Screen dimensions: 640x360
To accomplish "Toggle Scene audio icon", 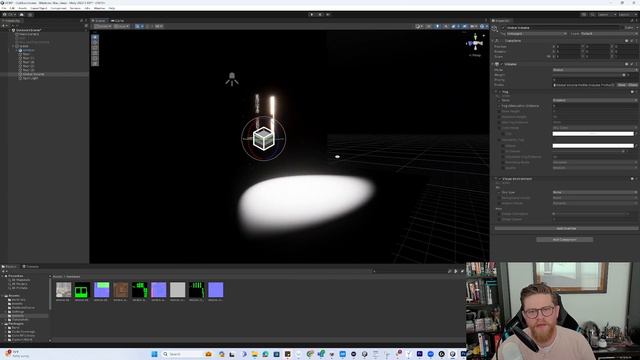I will tap(446, 26).
